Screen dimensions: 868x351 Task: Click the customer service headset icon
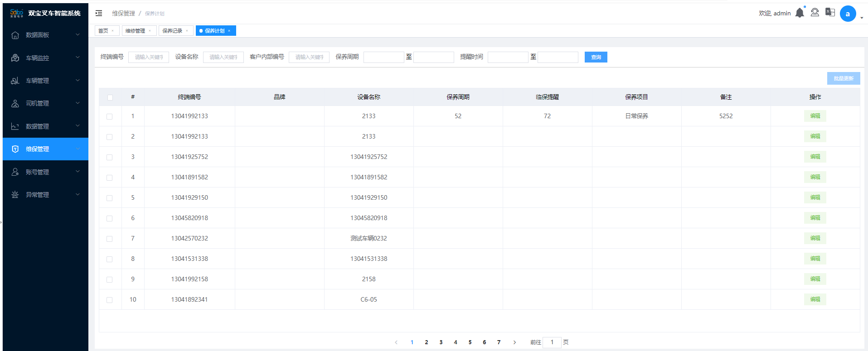815,12
